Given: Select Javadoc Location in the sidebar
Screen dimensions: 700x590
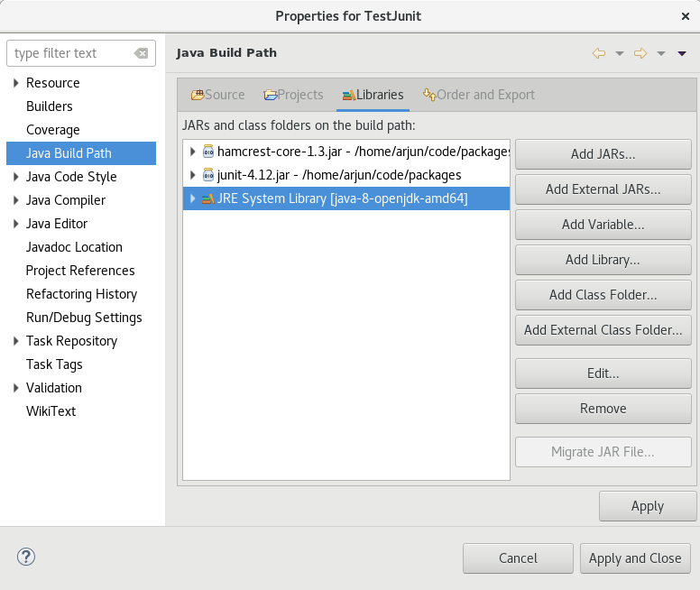Looking at the screenshot, I should click(x=74, y=247).
